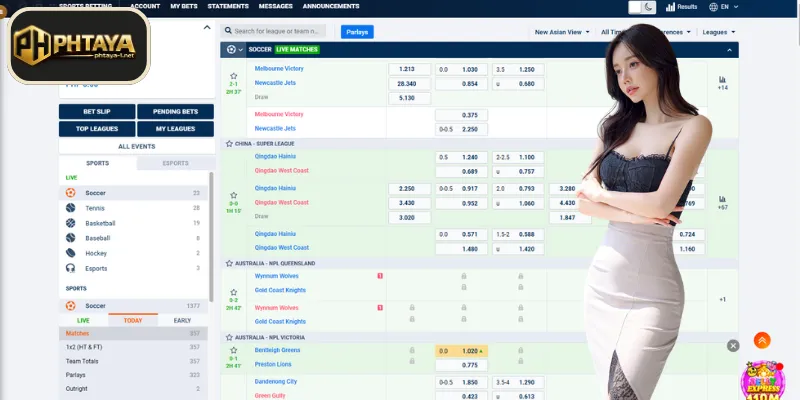Open My Bets menu
This screenshot has width=800, height=400.
click(x=184, y=6)
